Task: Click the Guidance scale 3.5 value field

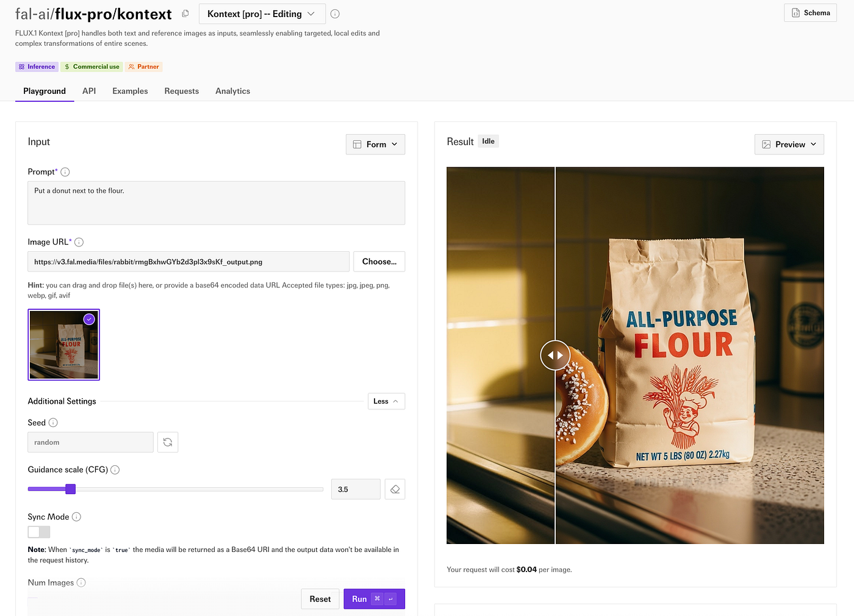Action: [x=356, y=489]
